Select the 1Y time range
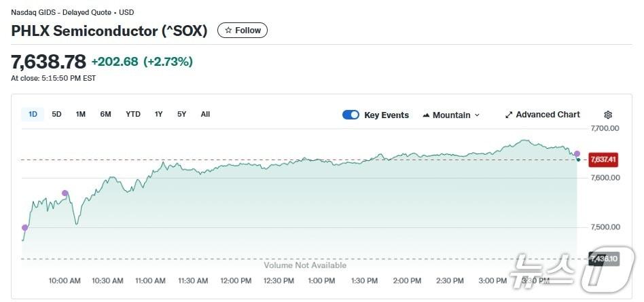This screenshot has width=644, height=302. (158, 114)
